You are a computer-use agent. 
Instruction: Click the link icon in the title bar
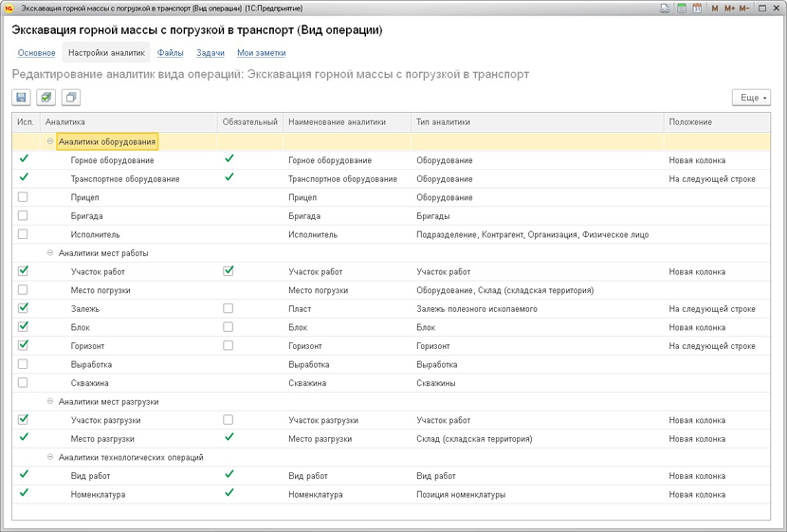click(666, 8)
